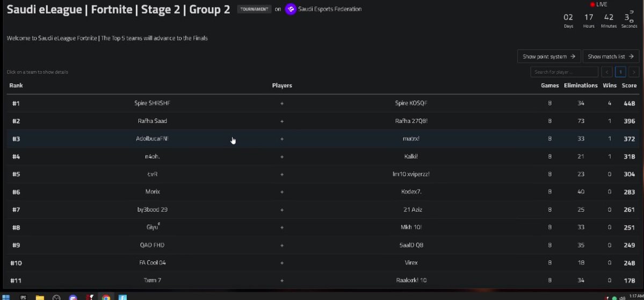Open the purple round app in taskbar
The height and width of the screenshot is (300, 644).
pyautogui.click(x=73, y=297)
